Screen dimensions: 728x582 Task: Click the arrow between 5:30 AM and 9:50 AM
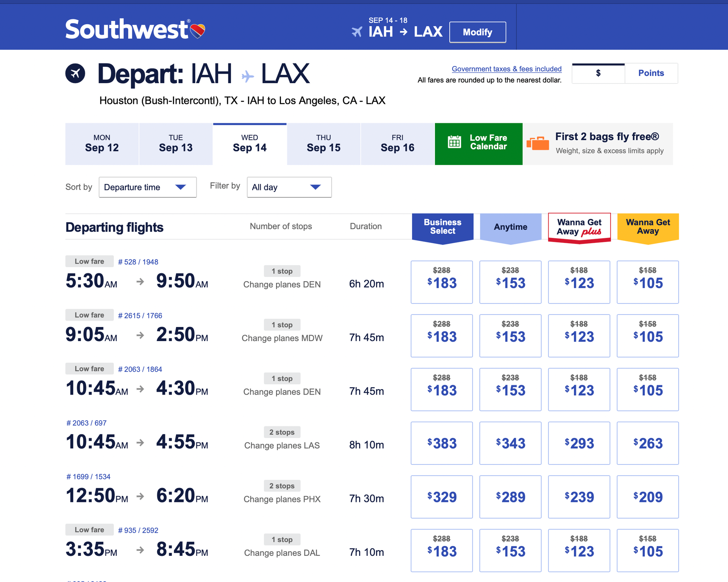(x=140, y=282)
